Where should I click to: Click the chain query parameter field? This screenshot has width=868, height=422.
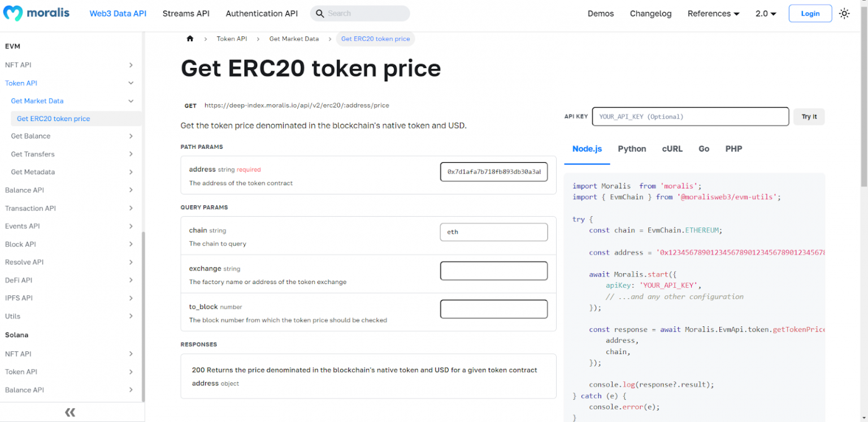click(493, 232)
